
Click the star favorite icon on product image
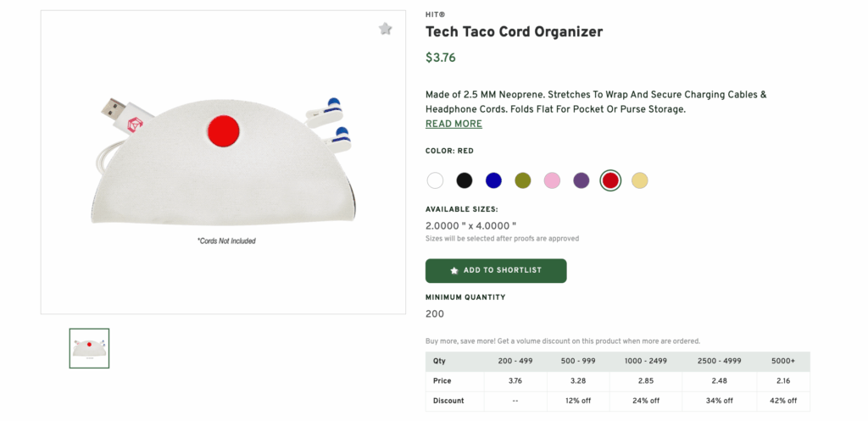(x=386, y=29)
